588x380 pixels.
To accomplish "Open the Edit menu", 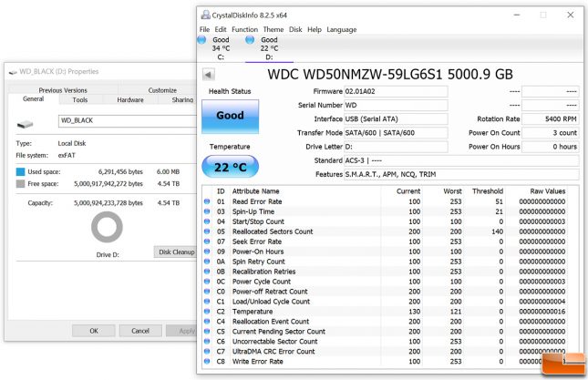I will pos(221,29).
